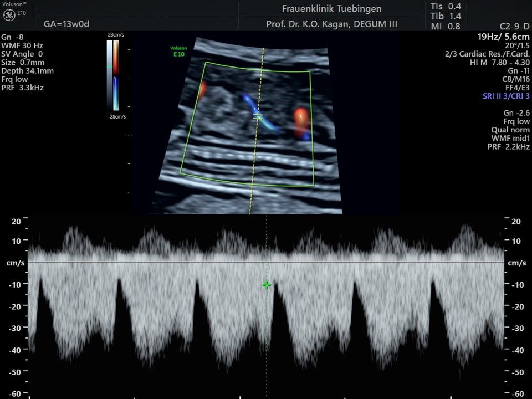Click the MI 0.8 mechanical index readout
The height and width of the screenshot is (399, 532).
point(446,26)
